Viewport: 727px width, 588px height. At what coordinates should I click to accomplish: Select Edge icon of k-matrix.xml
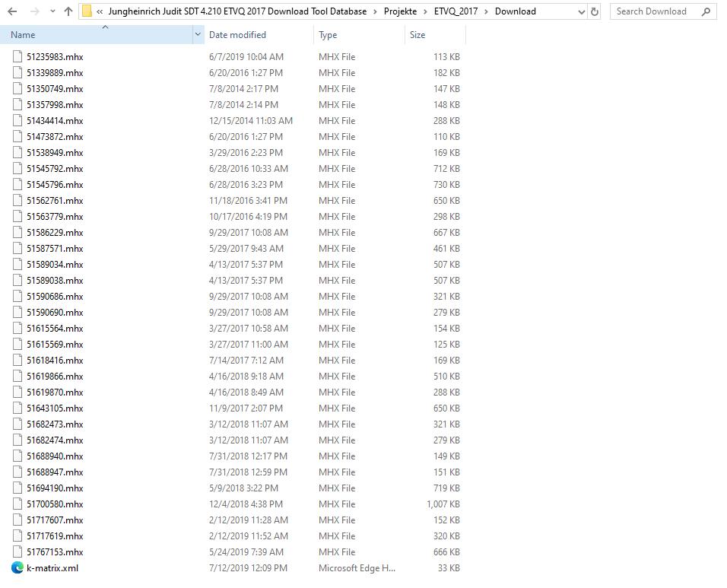pos(17,567)
